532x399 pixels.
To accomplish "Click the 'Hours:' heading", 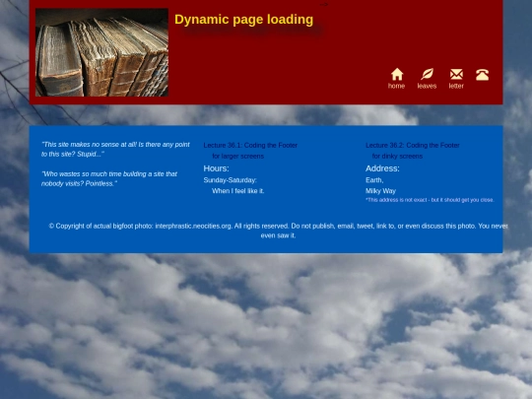I will (x=216, y=168).
